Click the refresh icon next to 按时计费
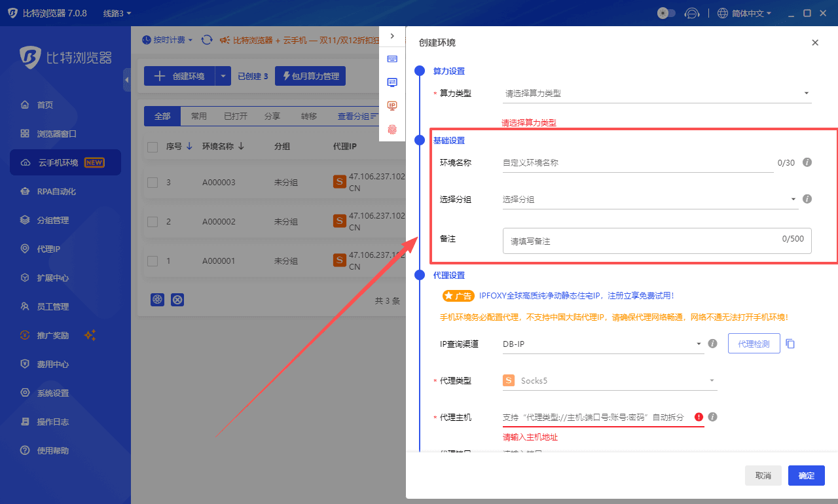This screenshot has width=838, height=504. (207, 39)
